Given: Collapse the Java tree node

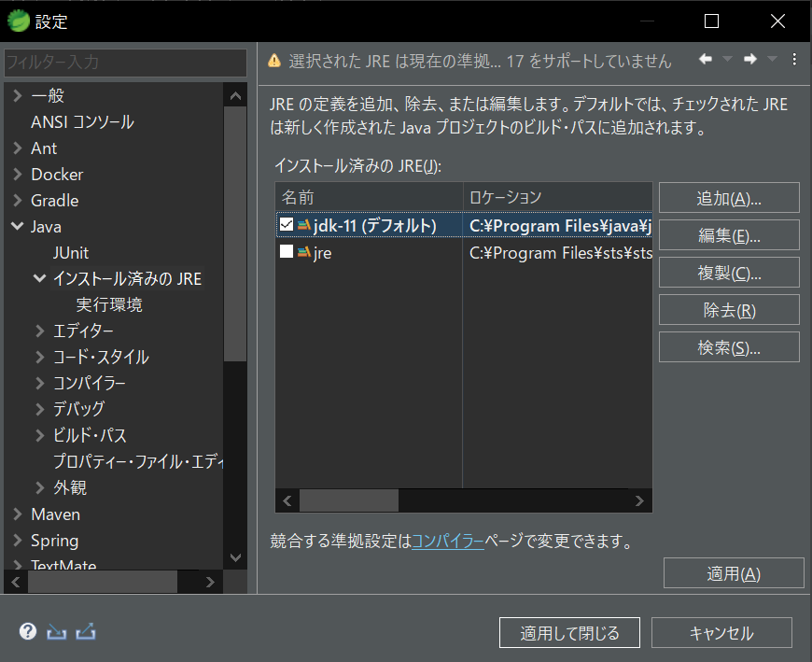Looking at the screenshot, I should point(17,226).
